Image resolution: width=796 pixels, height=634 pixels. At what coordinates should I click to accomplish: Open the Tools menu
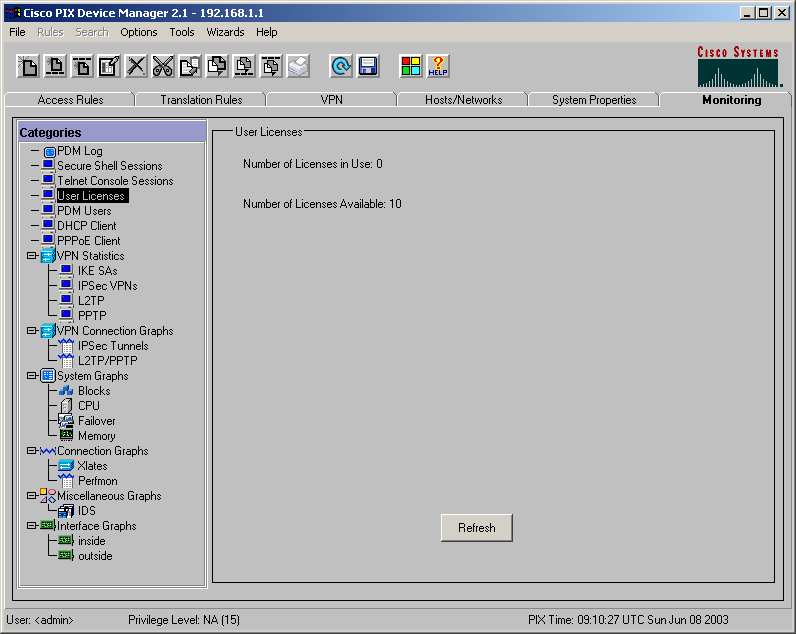coord(182,32)
